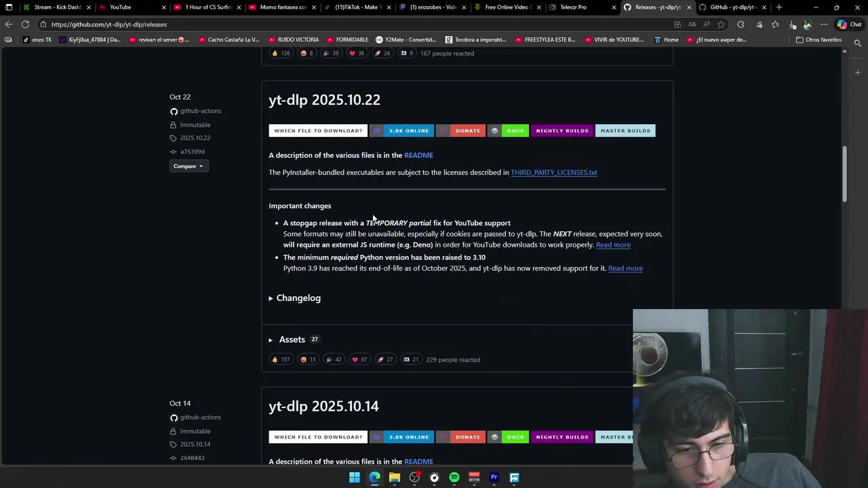Reload the page with the refresh icon
868x488 pixels.
[25, 24]
